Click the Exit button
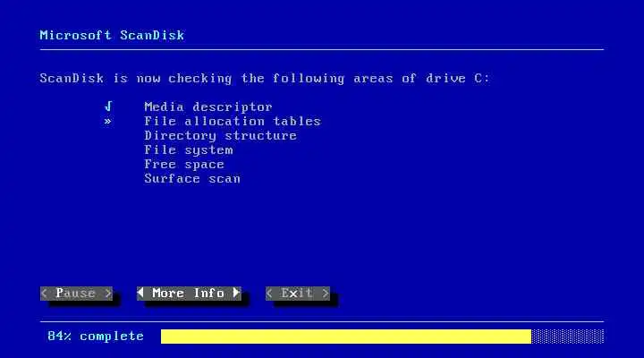Viewport: 644px width, 358px height. coord(297,294)
